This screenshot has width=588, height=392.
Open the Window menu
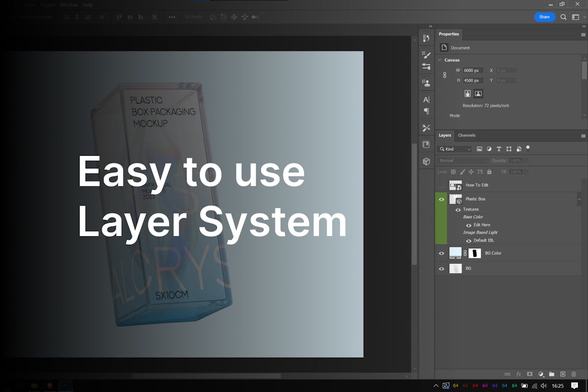click(69, 5)
